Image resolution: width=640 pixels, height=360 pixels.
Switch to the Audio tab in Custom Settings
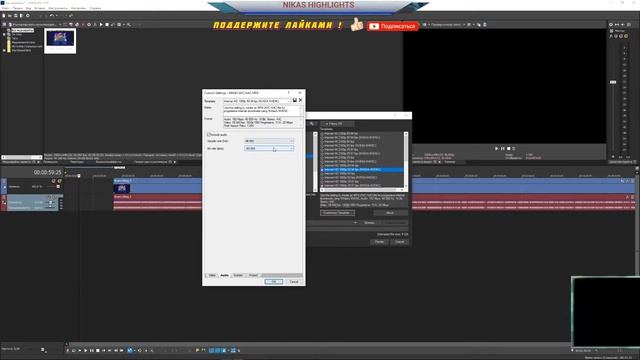224,276
